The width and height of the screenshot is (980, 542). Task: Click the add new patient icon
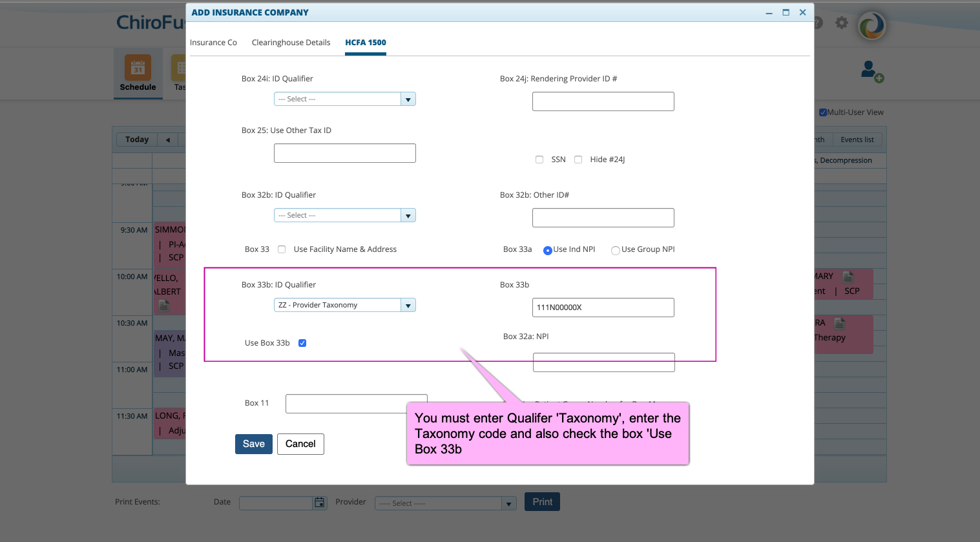point(871,73)
